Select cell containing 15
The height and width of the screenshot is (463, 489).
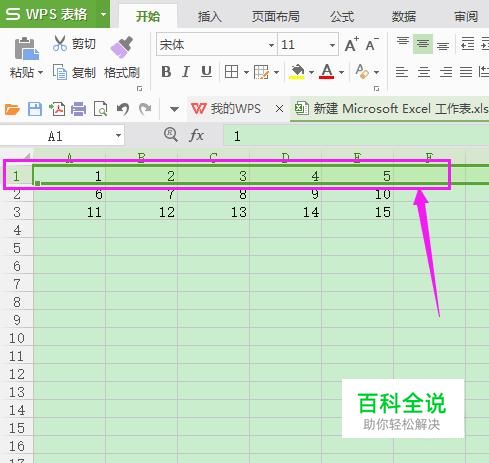point(358,212)
